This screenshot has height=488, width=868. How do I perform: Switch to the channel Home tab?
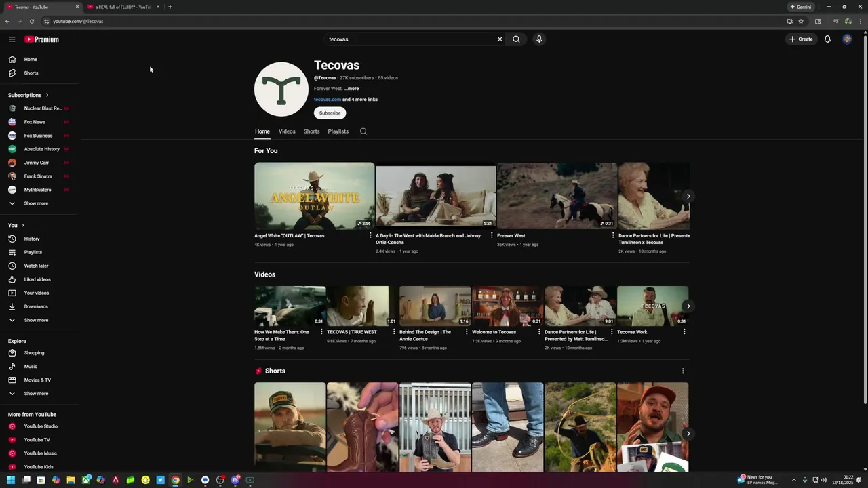pyautogui.click(x=262, y=131)
